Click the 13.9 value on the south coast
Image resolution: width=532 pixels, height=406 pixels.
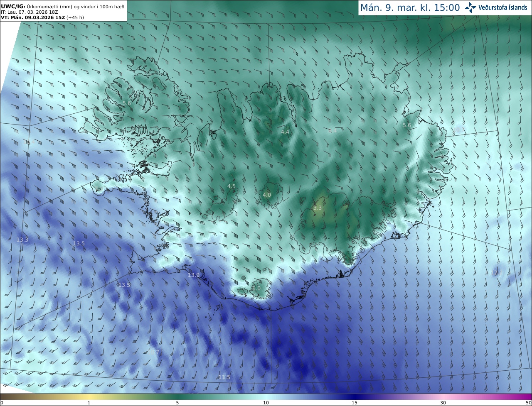[194, 275]
